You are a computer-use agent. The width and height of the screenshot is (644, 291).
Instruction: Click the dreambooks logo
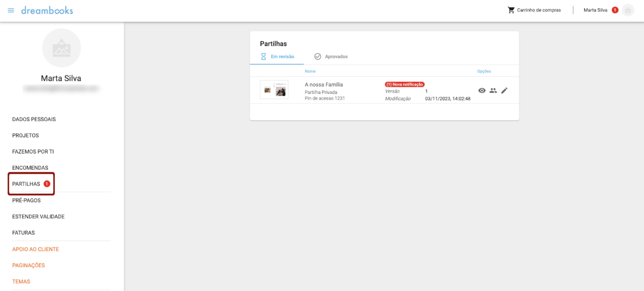47,10
